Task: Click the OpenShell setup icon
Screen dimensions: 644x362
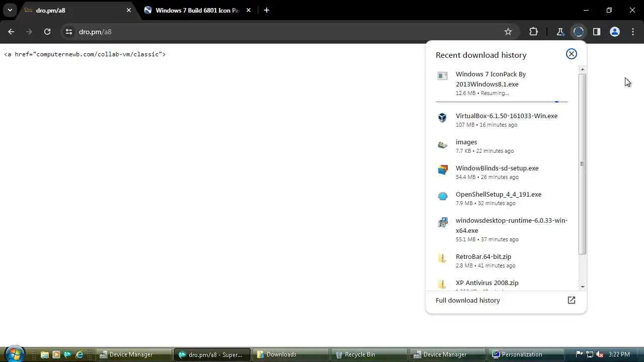Action: coord(442,196)
